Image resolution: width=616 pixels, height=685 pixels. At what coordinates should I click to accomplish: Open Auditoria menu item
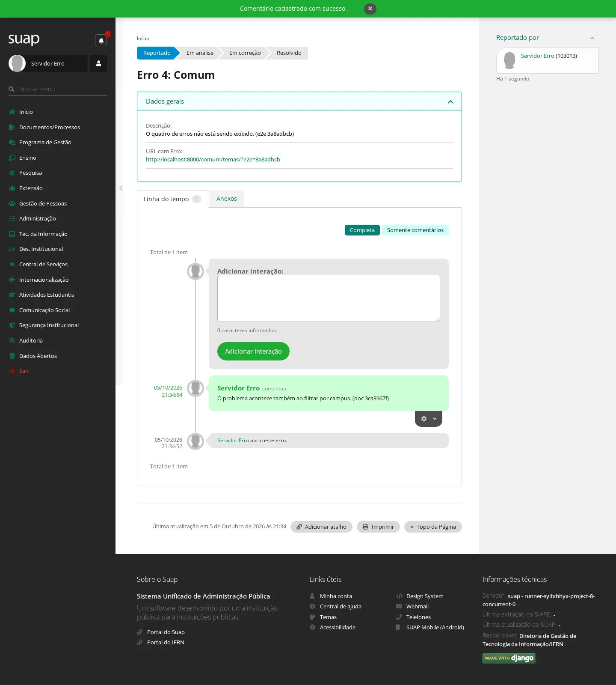pos(31,341)
